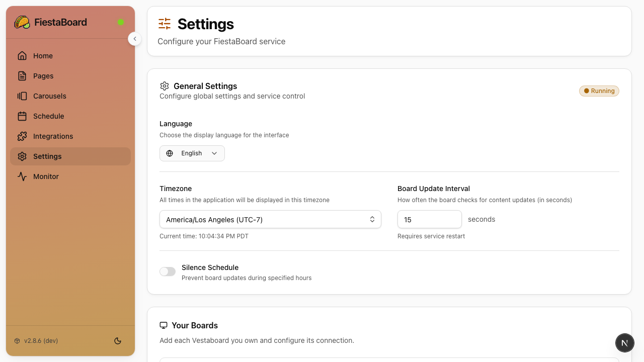Click the v2.8.6 (dev) version label

[x=40, y=341]
